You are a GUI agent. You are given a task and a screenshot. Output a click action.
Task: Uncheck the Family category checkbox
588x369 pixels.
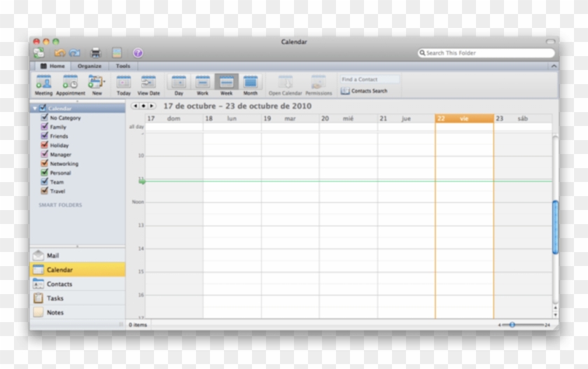[x=44, y=127]
